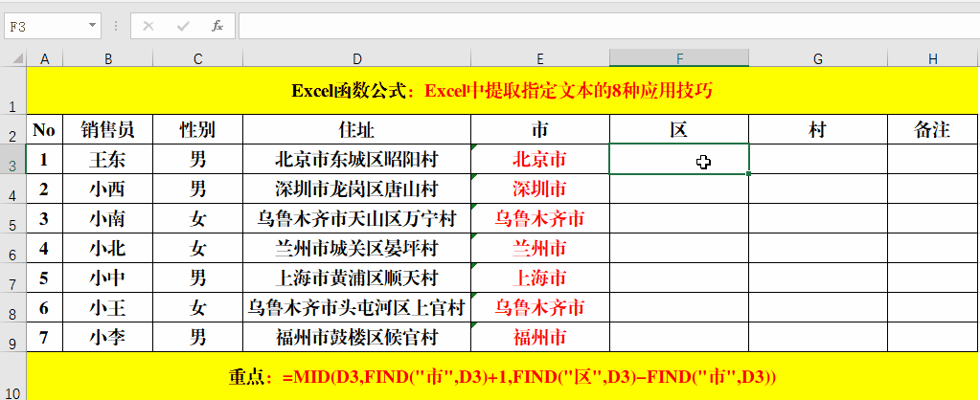Click the Select All corner triangle
This screenshot has height=400, width=980.
tap(13, 59)
